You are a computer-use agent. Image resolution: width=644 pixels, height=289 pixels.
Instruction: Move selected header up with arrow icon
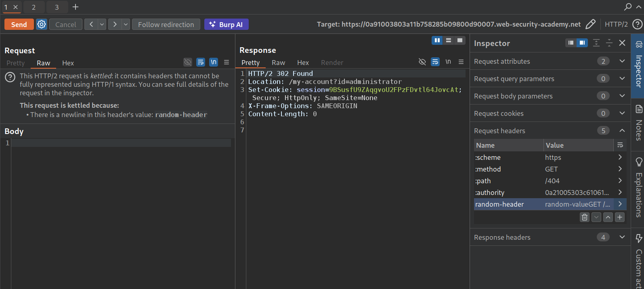coord(608,217)
